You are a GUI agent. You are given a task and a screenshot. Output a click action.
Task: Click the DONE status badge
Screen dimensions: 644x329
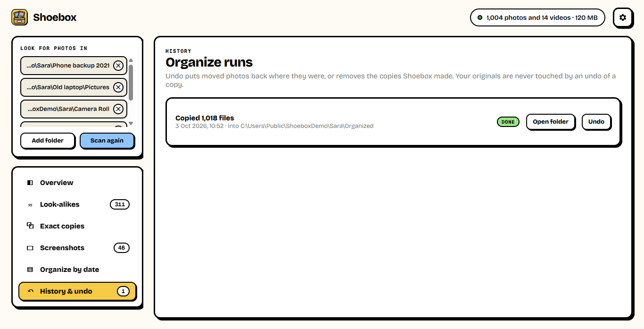pyautogui.click(x=508, y=122)
